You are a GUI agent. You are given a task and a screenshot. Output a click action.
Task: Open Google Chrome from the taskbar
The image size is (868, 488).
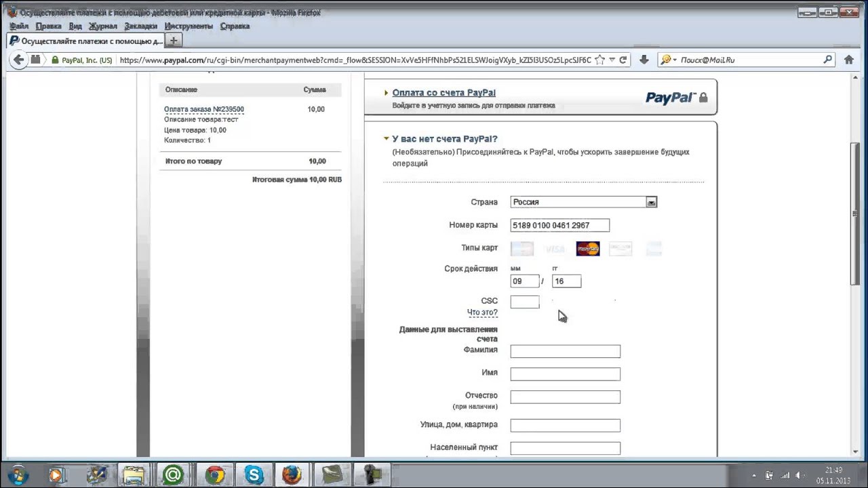214,475
